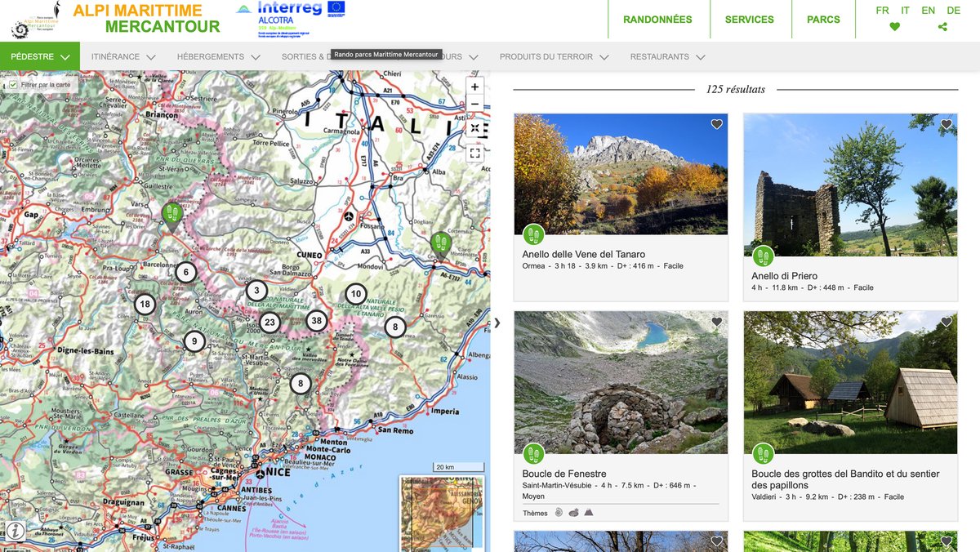Reset map view extent button
The width and height of the screenshot is (980, 552).
474,128
